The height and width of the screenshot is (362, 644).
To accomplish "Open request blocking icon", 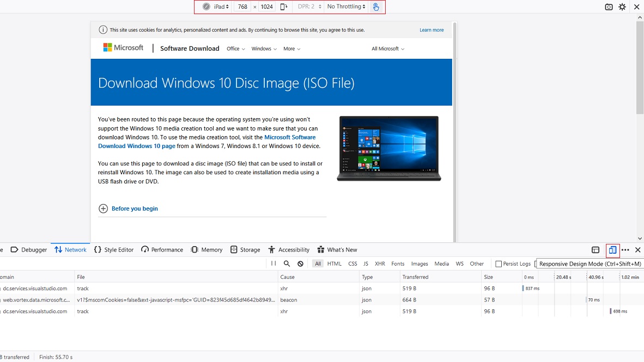I will coord(300,263).
